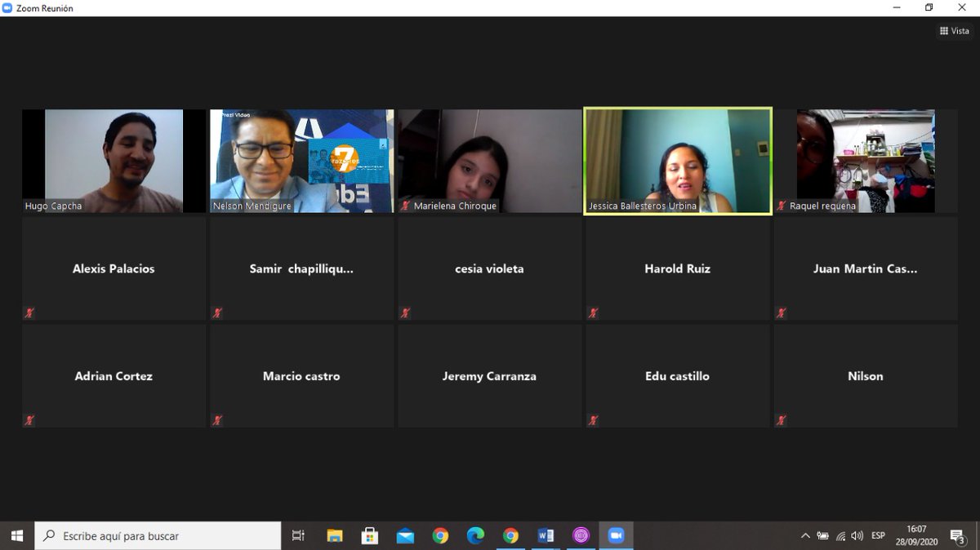Viewport: 980px width, 550px height.
Task: Select the Alexis Palacios participant name
Action: point(114,268)
